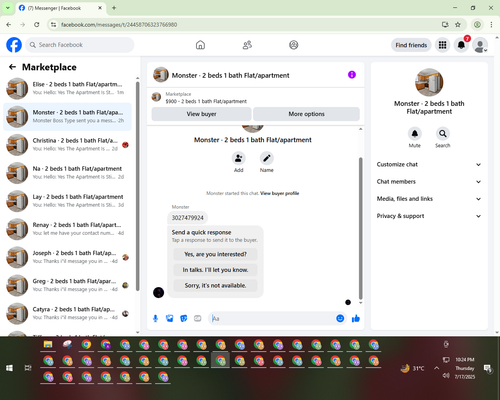Open the listing thumbnail in the right panel
This screenshot has height=400, width=500.
click(429, 82)
